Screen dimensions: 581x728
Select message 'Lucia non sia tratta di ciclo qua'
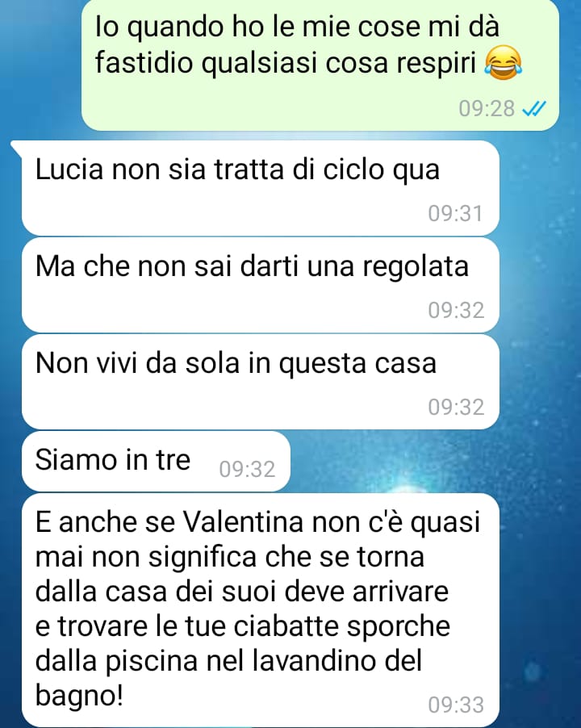[261, 188]
